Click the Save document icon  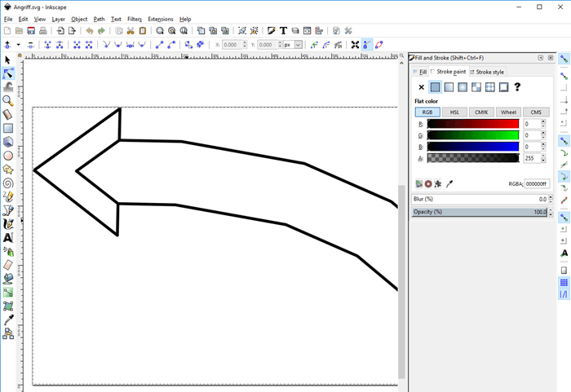tap(31, 31)
